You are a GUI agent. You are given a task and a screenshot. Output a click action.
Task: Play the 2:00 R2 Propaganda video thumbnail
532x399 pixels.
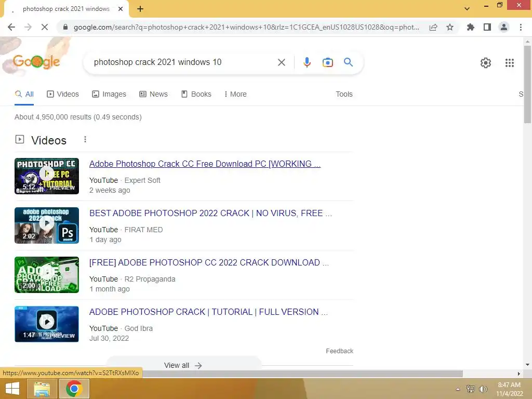47,275
